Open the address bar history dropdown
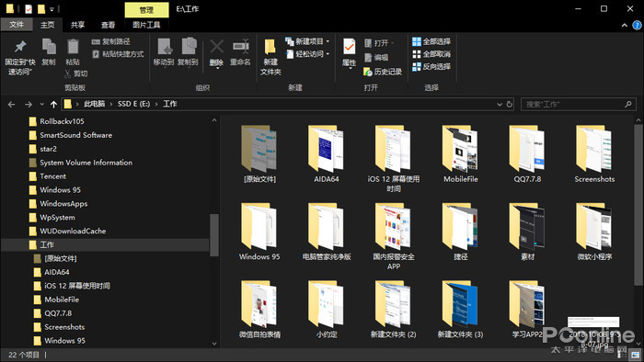The height and width of the screenshot is (362, 644). click(x=500, y=104)
